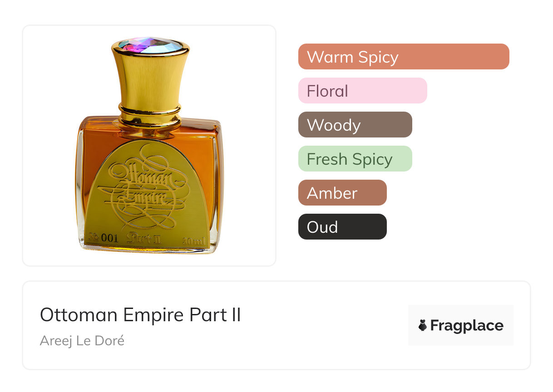The height and width of the screenshot is (392, 553).
Task: Select the Warm Spicy accord bar
Action: (404, 57)
